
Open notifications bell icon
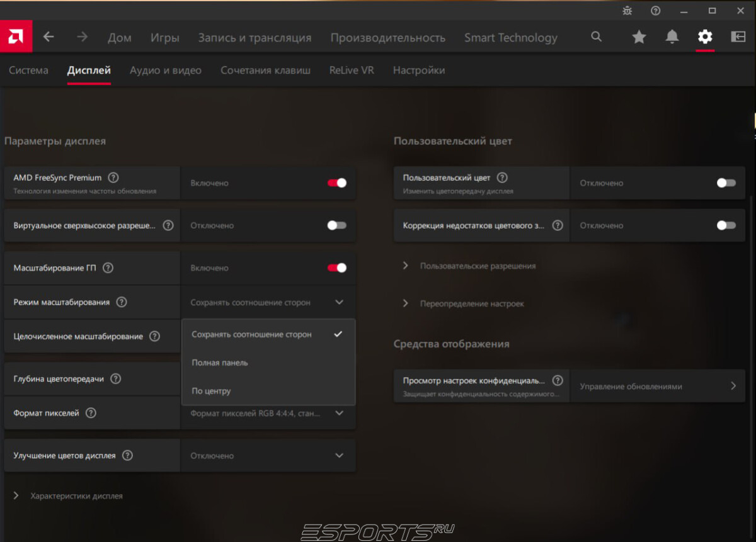(672, 37)
